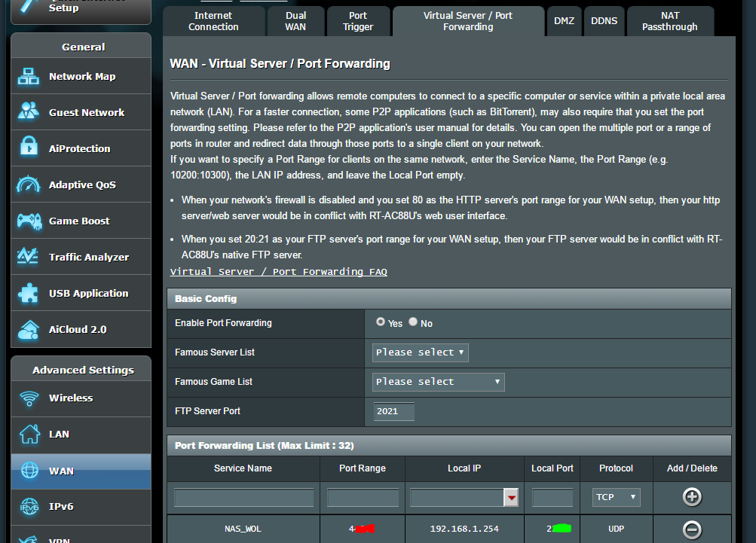Select Yes for Enable Port Forwarding

[381, 322]
